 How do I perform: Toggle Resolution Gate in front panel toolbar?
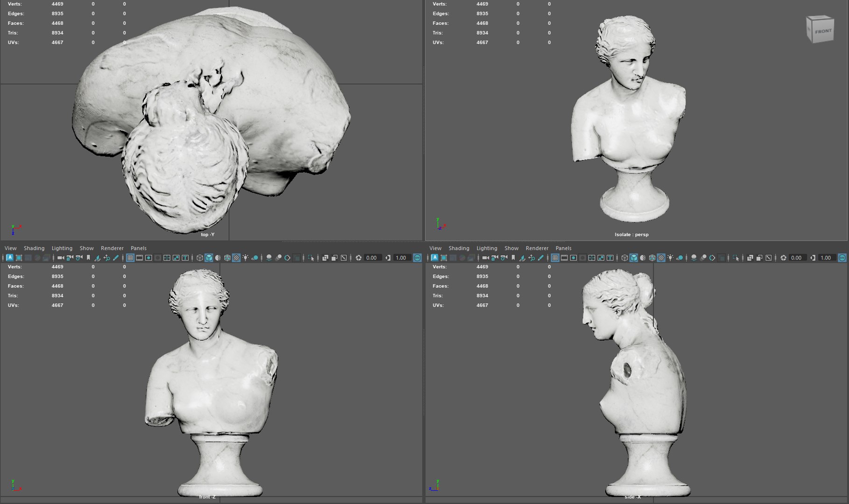tap(149, 258)
